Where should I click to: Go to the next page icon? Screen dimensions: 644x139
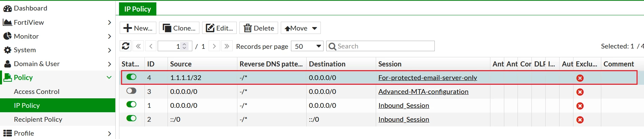point(214,46)
